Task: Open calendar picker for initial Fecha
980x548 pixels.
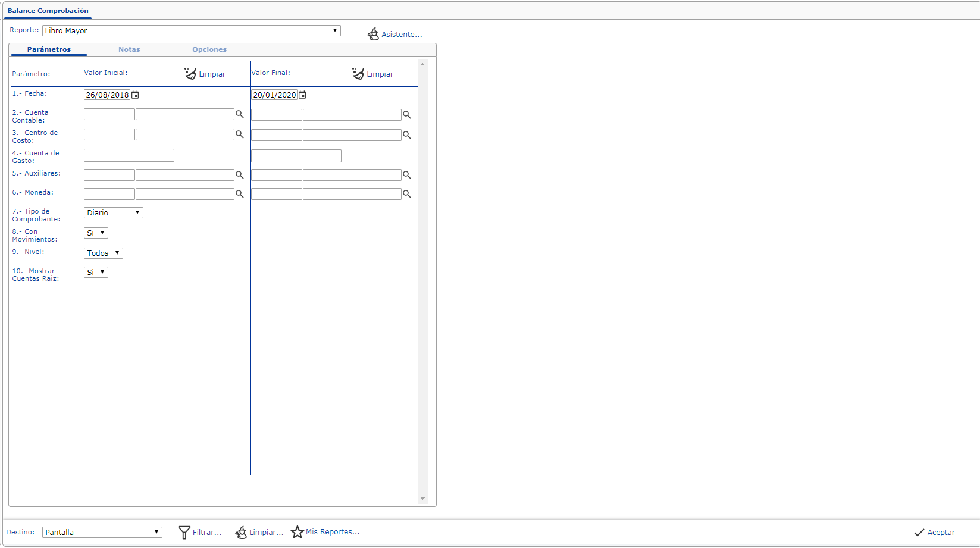Action: (135, 95)
